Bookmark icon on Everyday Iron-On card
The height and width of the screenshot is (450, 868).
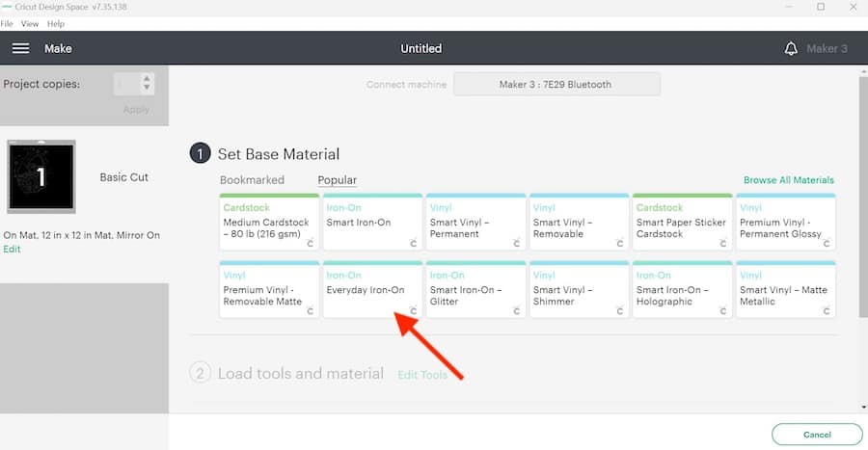click(x=413, y=311)
